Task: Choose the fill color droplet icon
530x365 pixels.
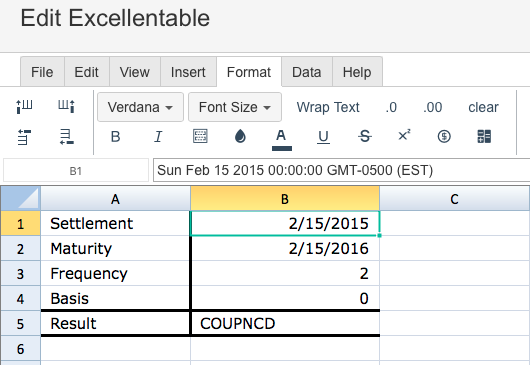Action: [240, 136]
